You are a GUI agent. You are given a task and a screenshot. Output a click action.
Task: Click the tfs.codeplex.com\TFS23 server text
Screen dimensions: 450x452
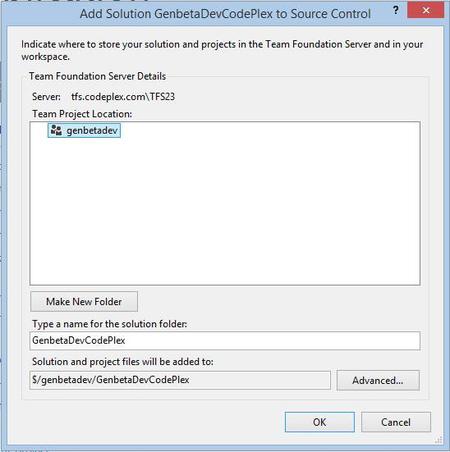[123, 97]
